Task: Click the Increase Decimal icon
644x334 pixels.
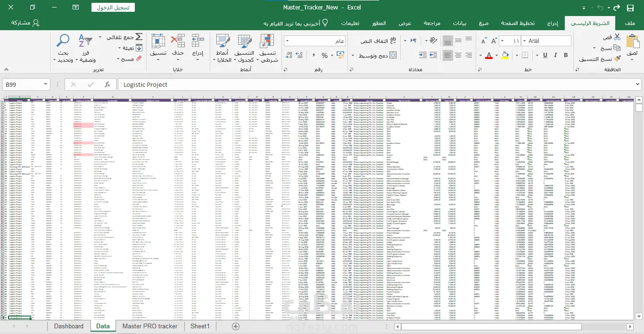Action: tap(299, 55)
